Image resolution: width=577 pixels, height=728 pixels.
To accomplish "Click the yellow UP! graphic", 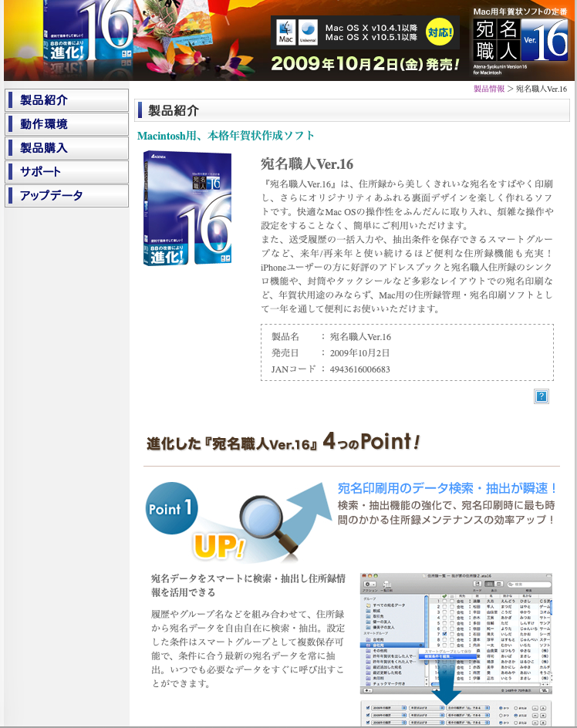I will point(219,547).
